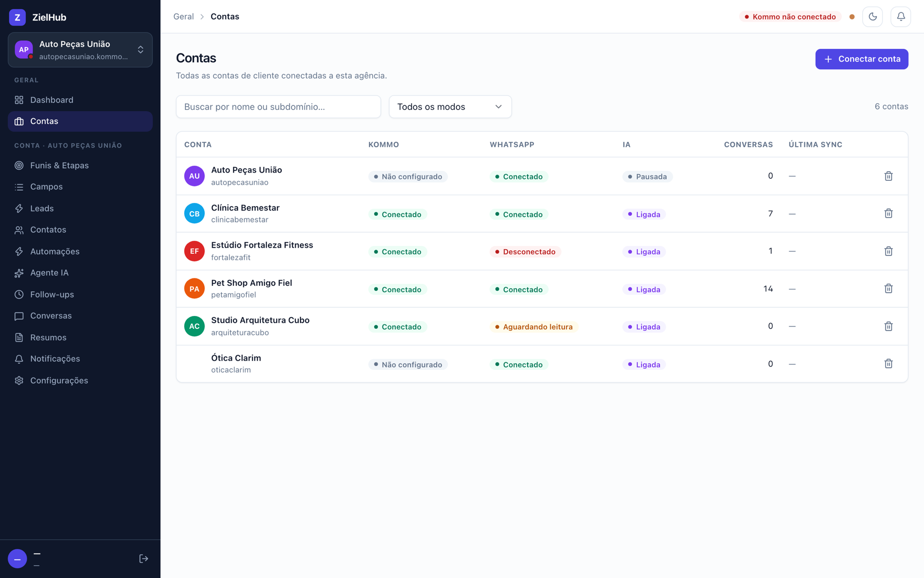Open the Clínica Bemestar account name

tap(245, 208)
